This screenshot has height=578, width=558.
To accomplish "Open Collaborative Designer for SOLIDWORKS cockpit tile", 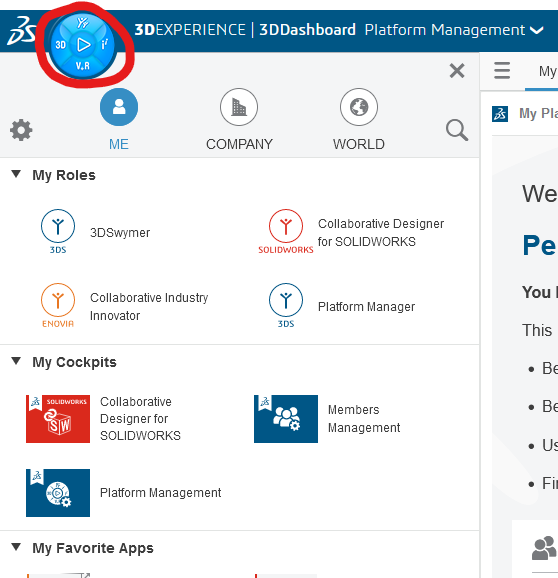I will click(58, 419).
